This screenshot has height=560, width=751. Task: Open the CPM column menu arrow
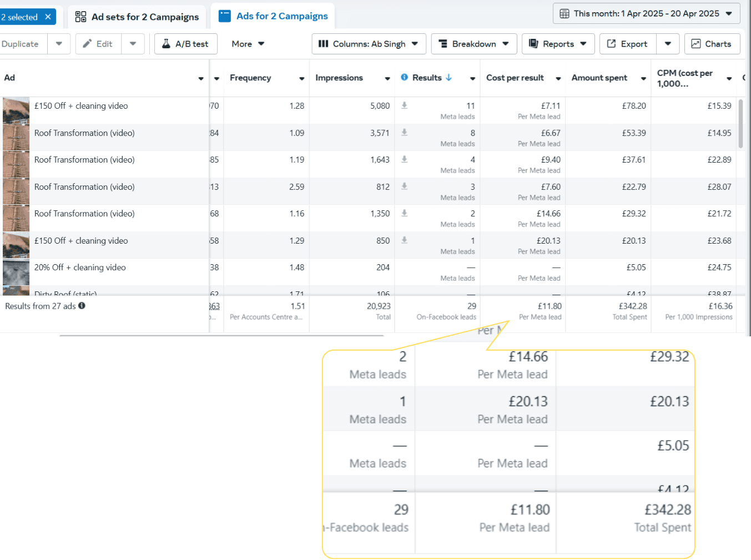(729, 79)
